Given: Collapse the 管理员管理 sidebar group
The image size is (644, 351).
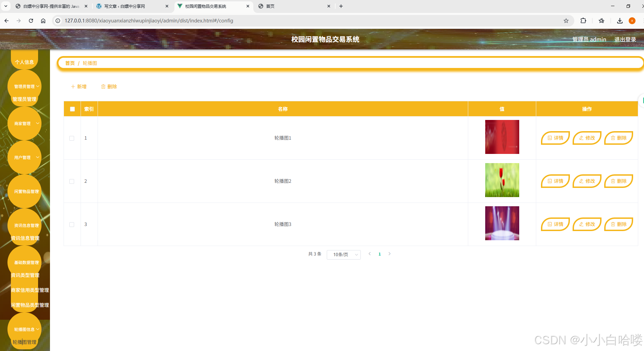Looking at the screenshot, I should click(x=24, y=86).
